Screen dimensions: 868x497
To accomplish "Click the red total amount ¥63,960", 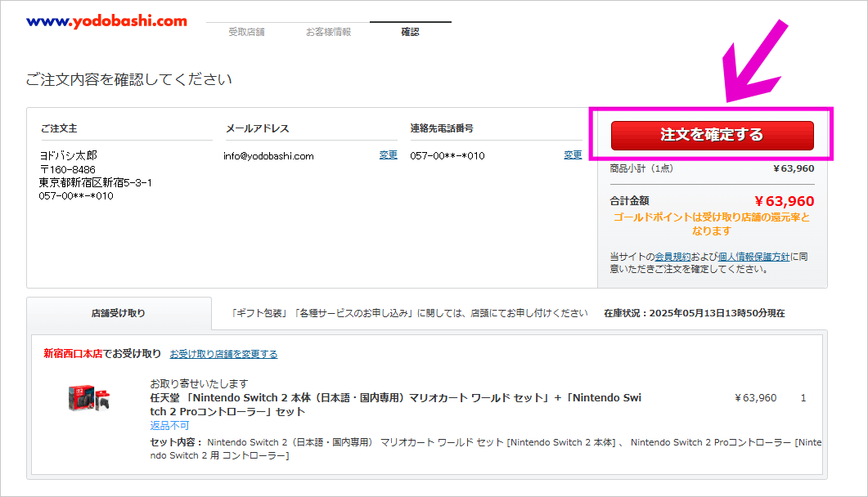I will (784, 201).
